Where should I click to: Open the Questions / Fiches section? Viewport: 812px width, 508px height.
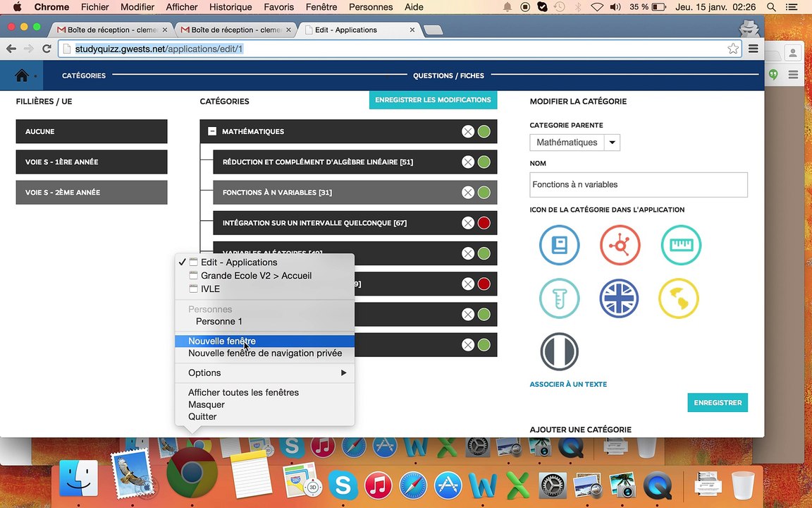pyautogui.click(x=448, y=75)
